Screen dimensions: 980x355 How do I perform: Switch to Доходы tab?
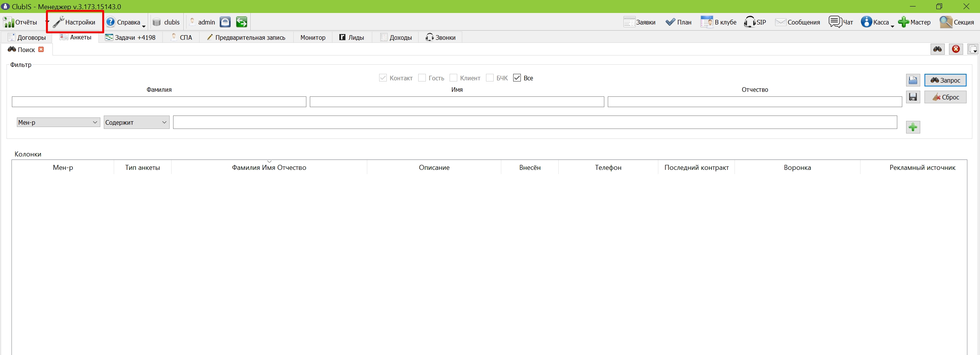(396, 37)
